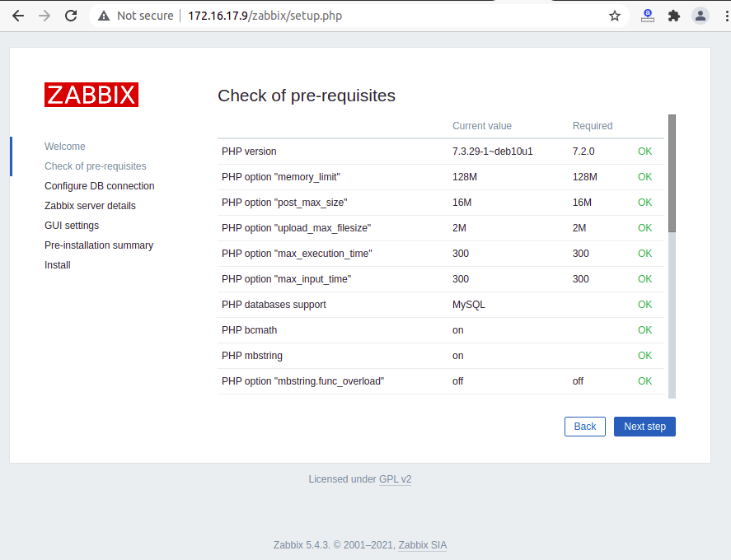This screenshot has height=560, width=731.
Task: Click the address bar URL
Action: [265, 16]
